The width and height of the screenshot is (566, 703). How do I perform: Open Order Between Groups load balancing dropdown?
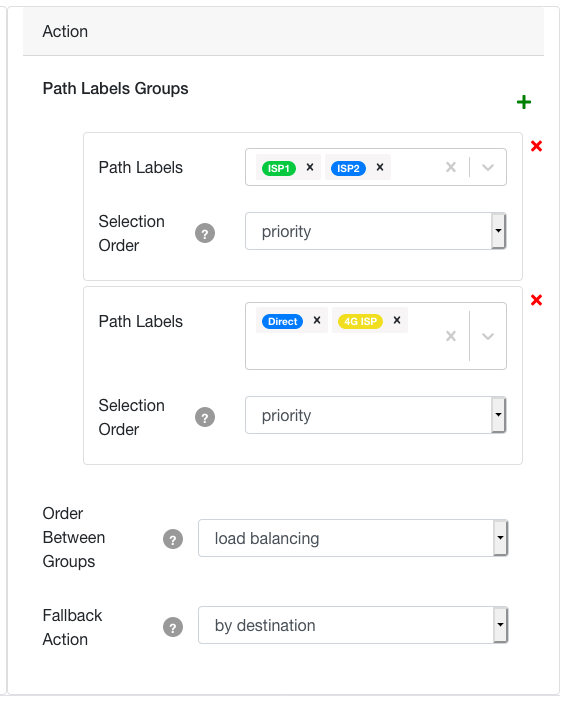[353, 538]
